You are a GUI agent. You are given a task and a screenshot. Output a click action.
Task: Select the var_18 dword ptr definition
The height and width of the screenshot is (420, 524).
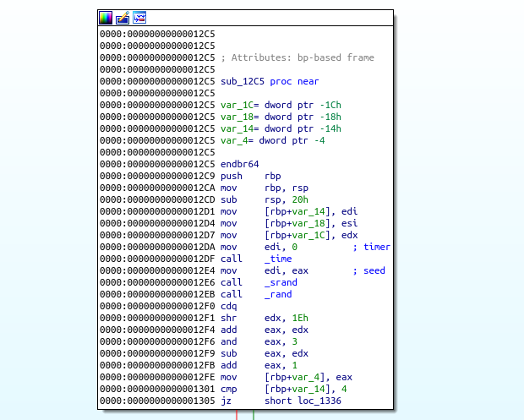(x=281, y=117)
